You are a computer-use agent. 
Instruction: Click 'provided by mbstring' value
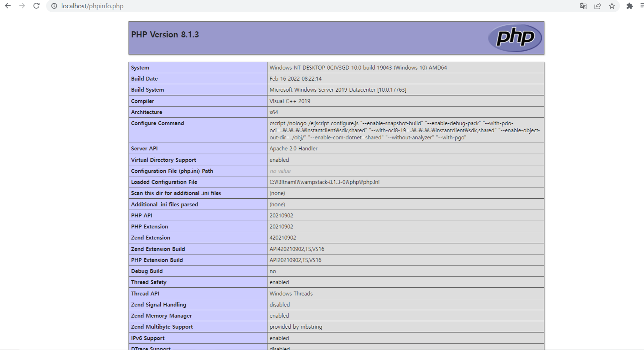(296, 327)
